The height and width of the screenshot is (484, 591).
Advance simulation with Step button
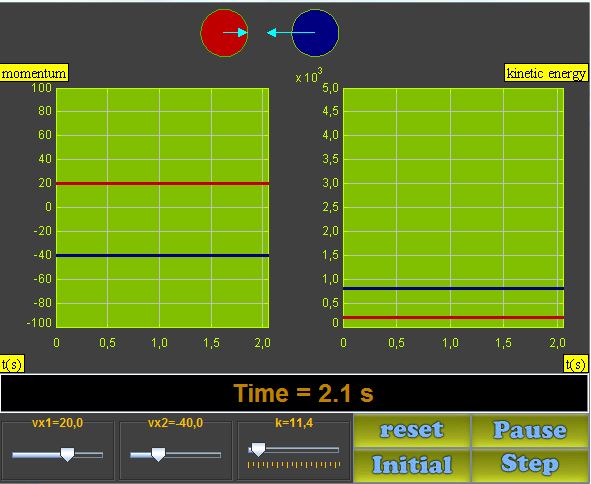click(x=530, y=465)
